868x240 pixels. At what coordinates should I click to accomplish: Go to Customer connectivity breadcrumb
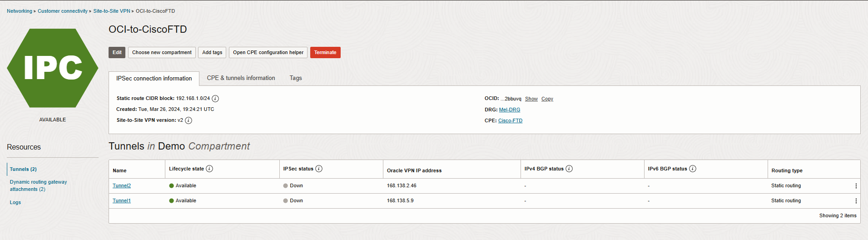coord(63,11)
